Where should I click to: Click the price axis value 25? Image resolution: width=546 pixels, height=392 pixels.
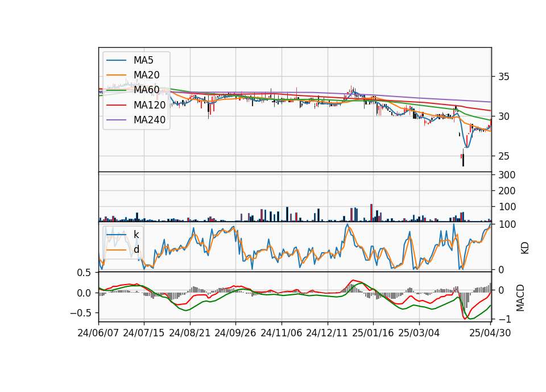click(503, 157)
